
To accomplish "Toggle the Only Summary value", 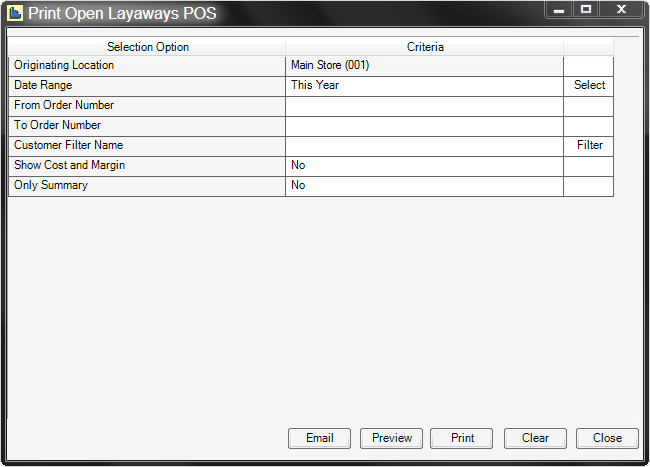I will click(x=424, y=186).
